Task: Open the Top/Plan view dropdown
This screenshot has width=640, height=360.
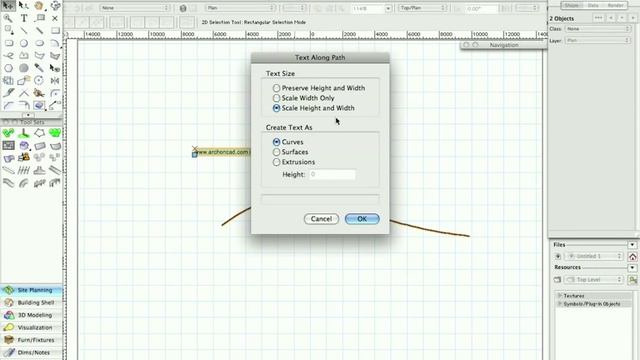Action: coord(422,8)
